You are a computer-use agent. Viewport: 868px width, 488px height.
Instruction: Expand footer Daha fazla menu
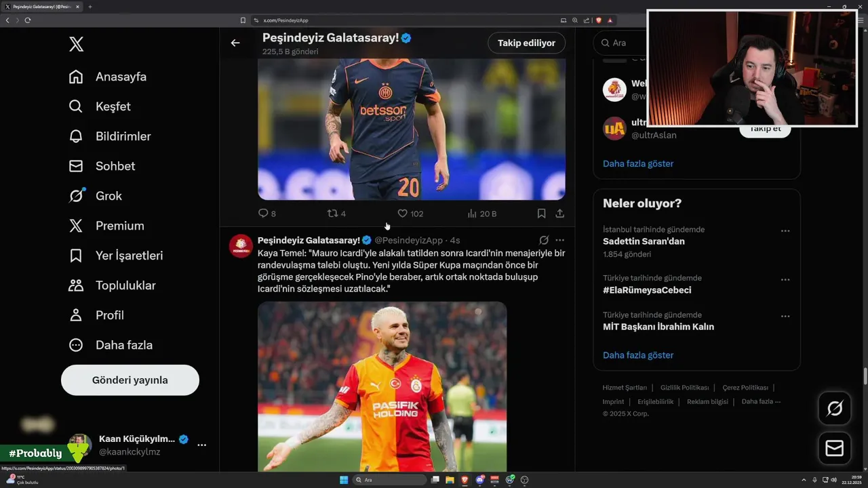(x=761, y=402)
